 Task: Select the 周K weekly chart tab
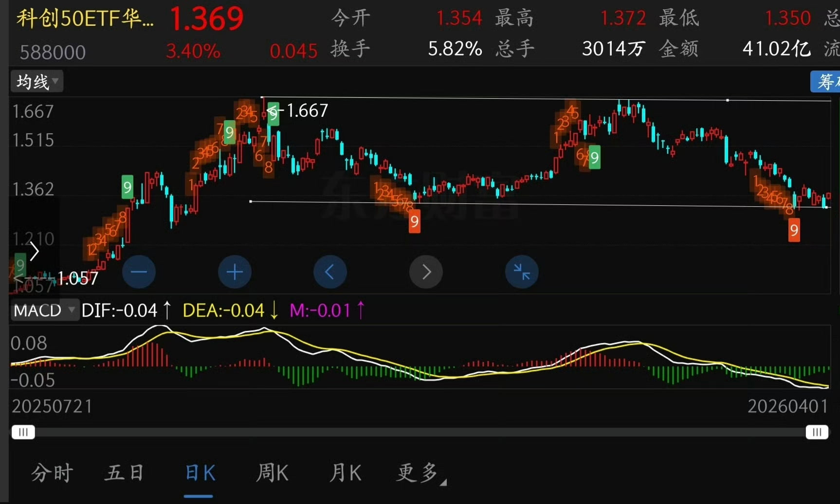272,472
